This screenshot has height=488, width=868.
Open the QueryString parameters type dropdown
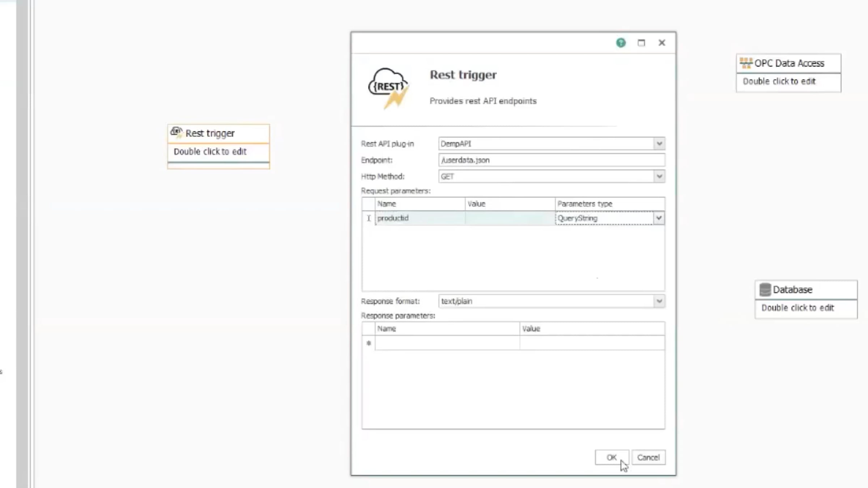[x=659, y=218]
